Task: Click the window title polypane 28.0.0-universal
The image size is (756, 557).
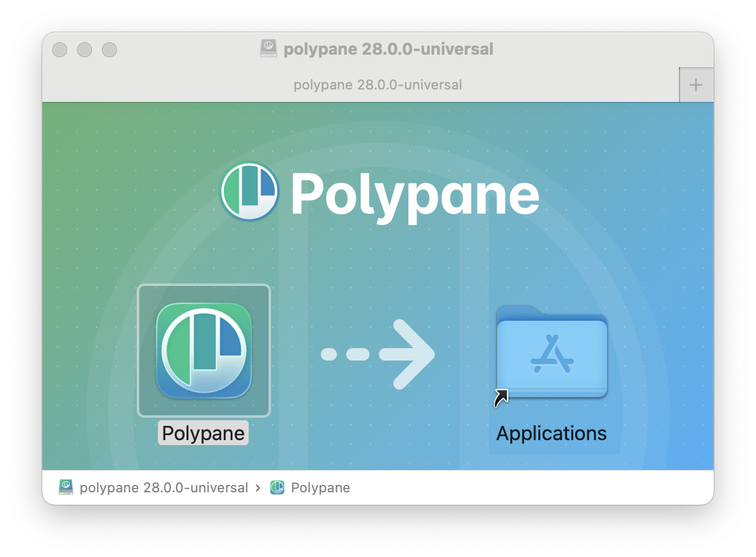Action: coord(388,49)
